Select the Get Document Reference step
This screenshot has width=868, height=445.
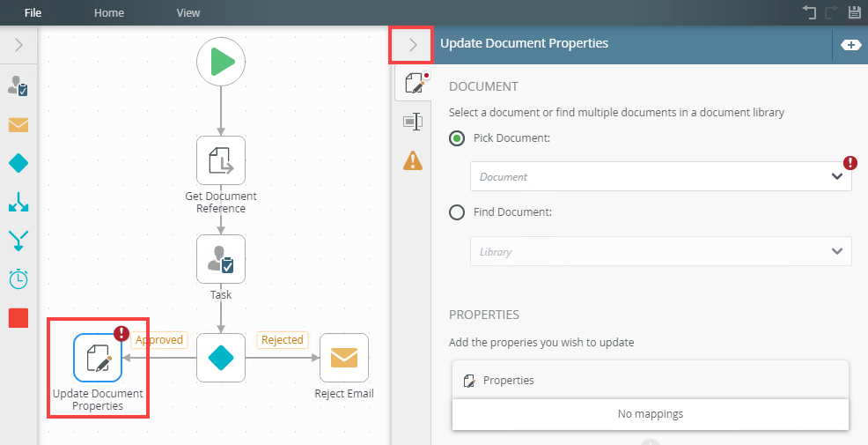(221, 160)
